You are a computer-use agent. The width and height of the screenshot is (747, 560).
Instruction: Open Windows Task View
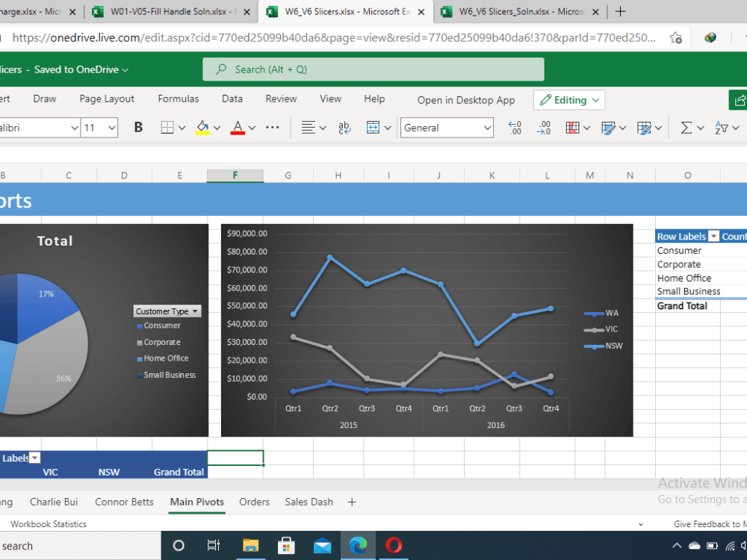(x=214, y=545)
